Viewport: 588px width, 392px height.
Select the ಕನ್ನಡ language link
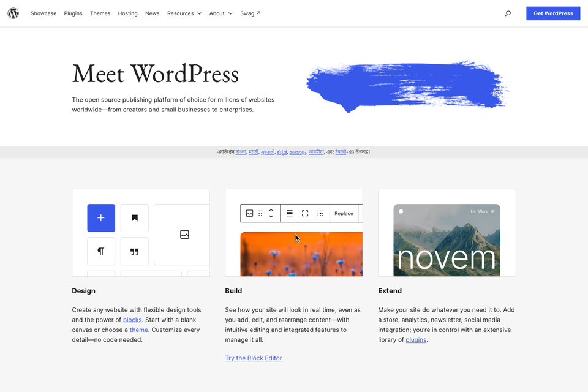point(282,151)
